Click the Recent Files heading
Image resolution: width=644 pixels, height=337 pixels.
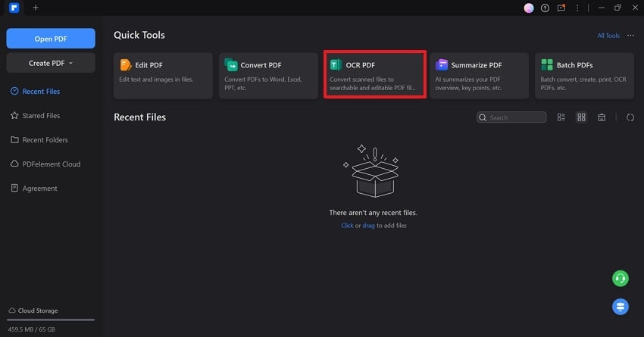point(139,117)
